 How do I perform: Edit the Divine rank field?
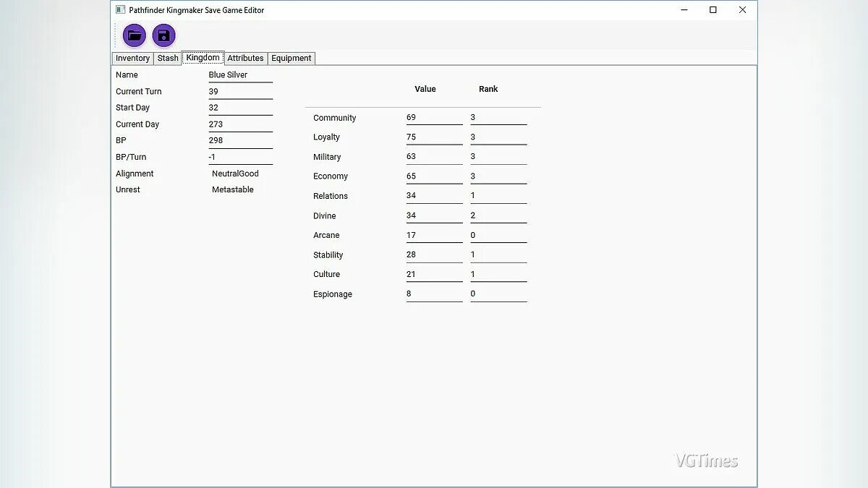[x=499, y=215]
